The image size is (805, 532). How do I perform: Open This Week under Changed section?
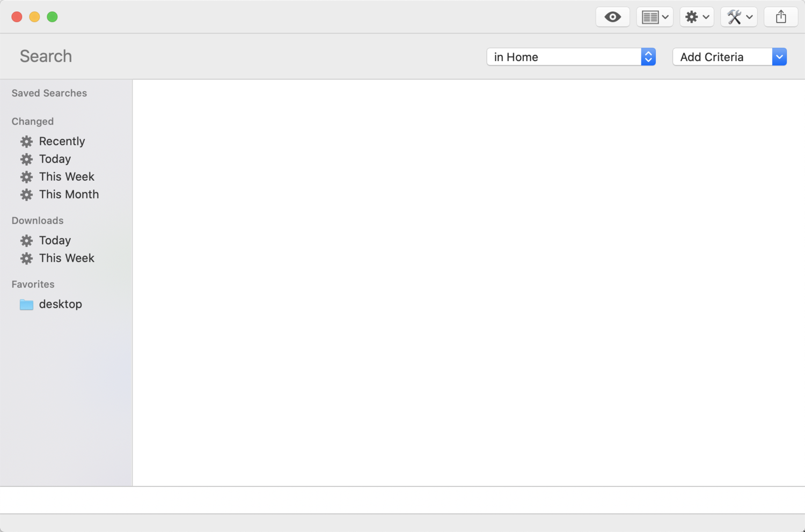pos(67,177)
